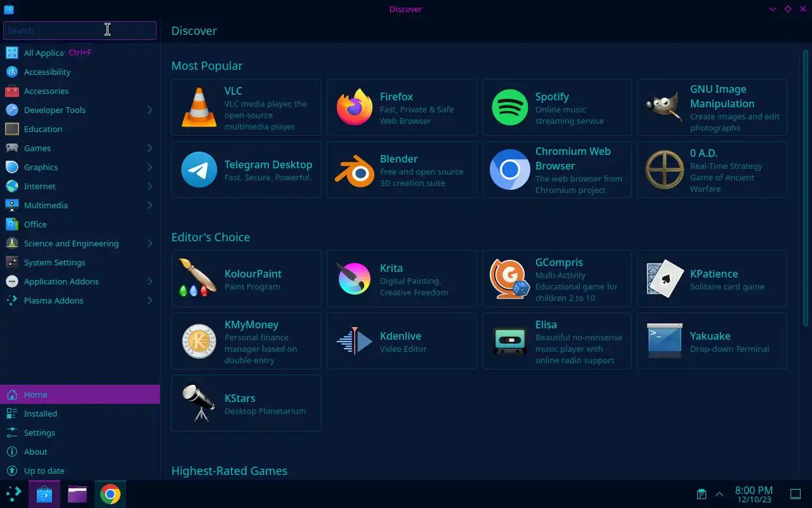Click the Elisa cassette icon
The height and width of the screenshot is (508, 812).
point(510,341)
